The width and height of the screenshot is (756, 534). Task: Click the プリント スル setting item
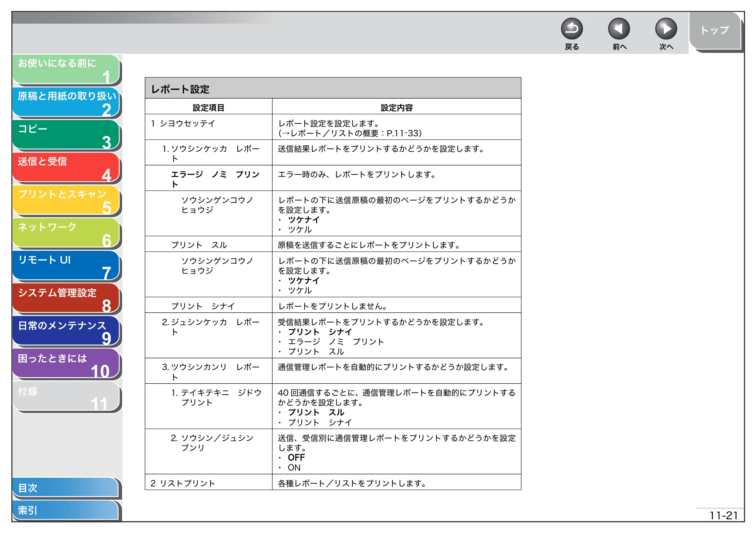point(199,245)
